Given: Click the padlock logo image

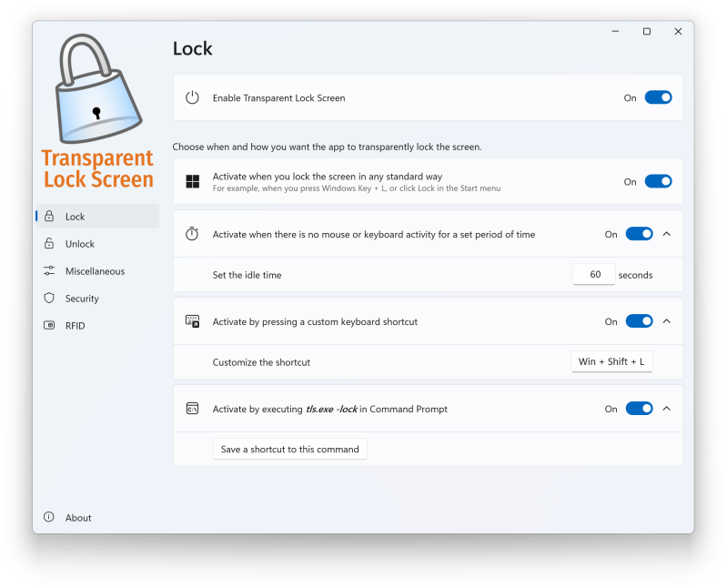Looking at the screenshot, I should [x=98, y=88].
